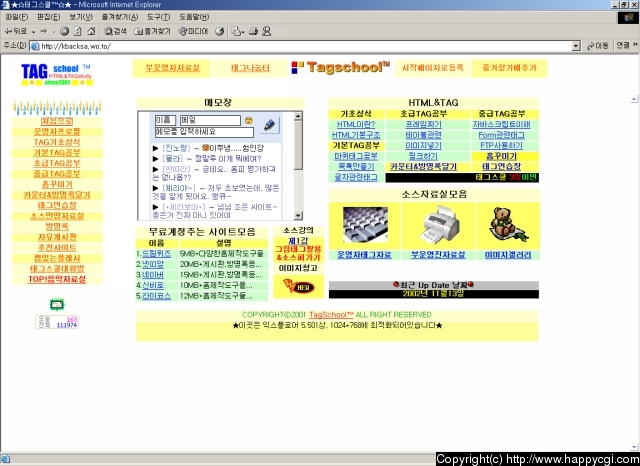The width and height of the screenshot is (640, 466).
Task: Click the keyboard thumbnail image
Action: 365,224
